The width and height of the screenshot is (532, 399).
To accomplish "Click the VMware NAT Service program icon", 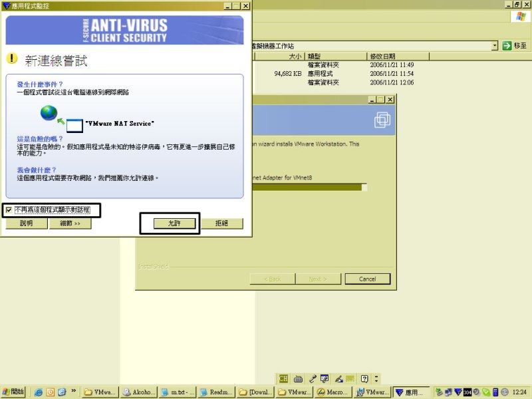I will click(x=74, y=126).
